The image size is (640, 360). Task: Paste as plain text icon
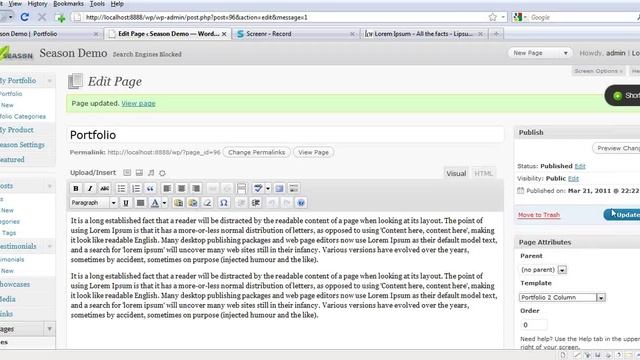[178, 203]
